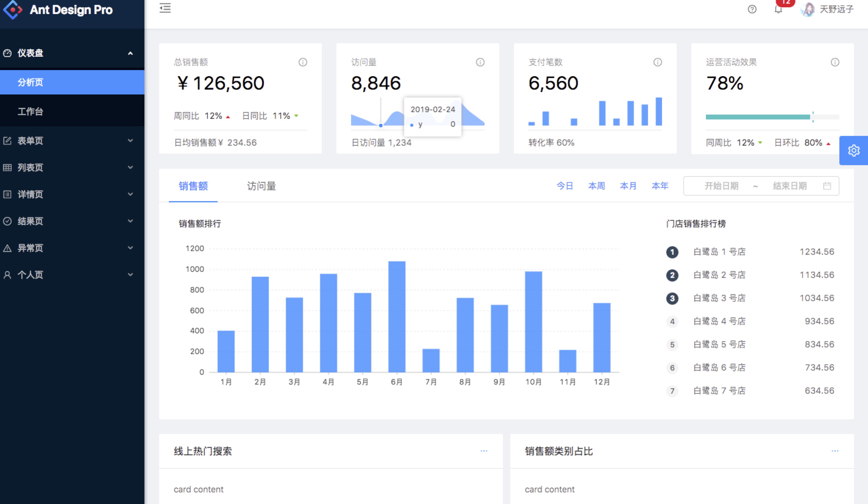Switch to the 访问量 tab
Viewport: 868px width, 504px height.
pos(261,186)
